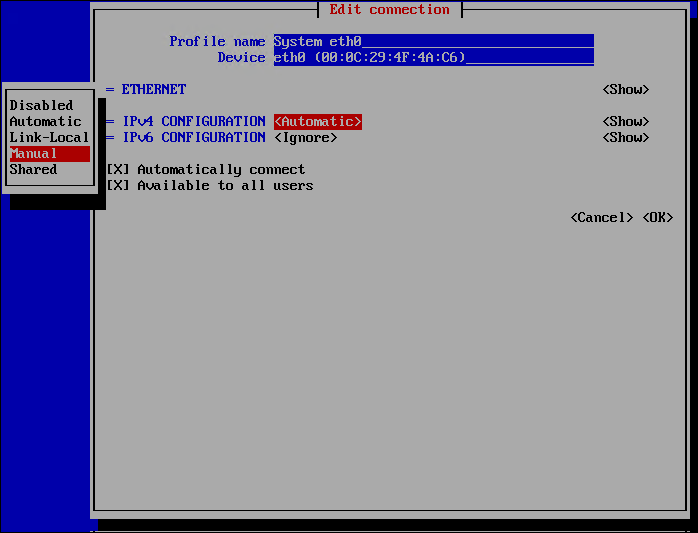Image resolution: width=698 pixels, height=533 pixels.
Task: Focus the Device field with eth0
Action: click(x=434, y=57)
